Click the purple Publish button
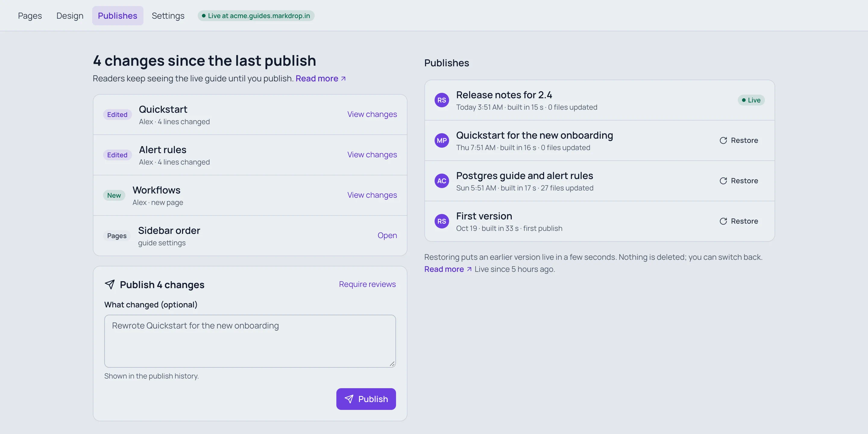The image size is (868, 434). 366,399
